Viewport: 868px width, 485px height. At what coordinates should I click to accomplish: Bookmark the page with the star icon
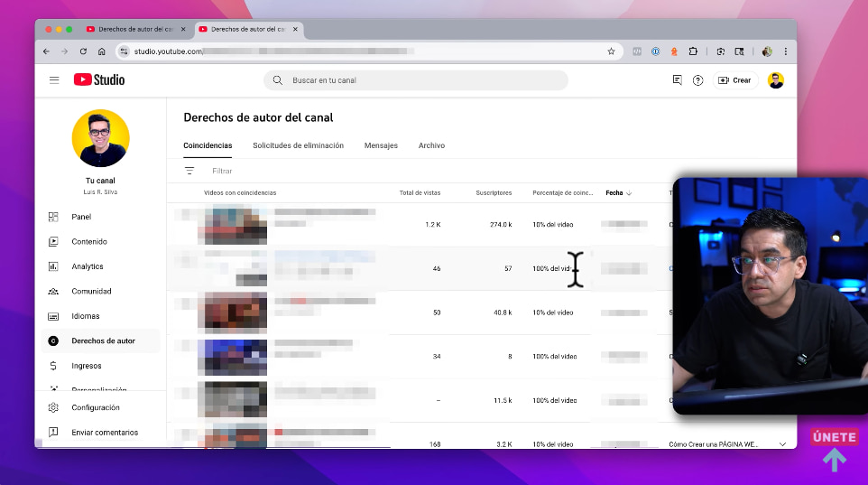click(611, 51)
